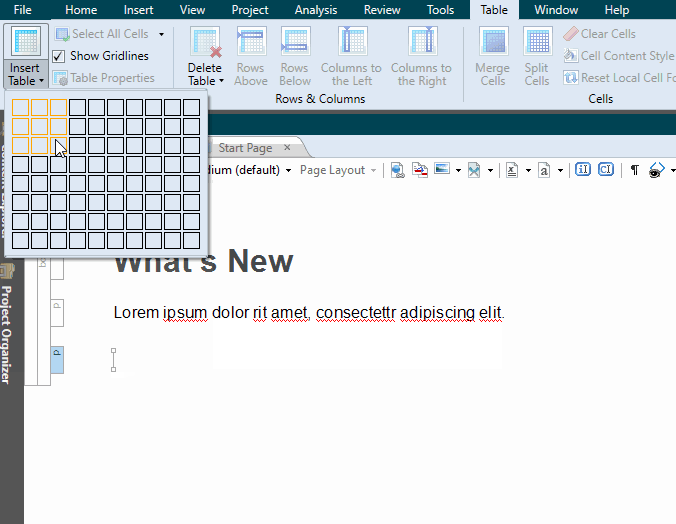Image resolution: width=676 pixels, height=524 pixels.
Task: Switch to the Review ribbon tab
Action: 382,9
